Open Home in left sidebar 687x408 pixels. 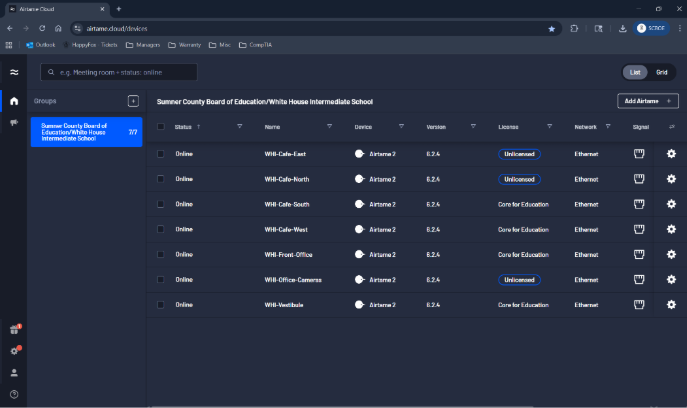click(14, 101)
